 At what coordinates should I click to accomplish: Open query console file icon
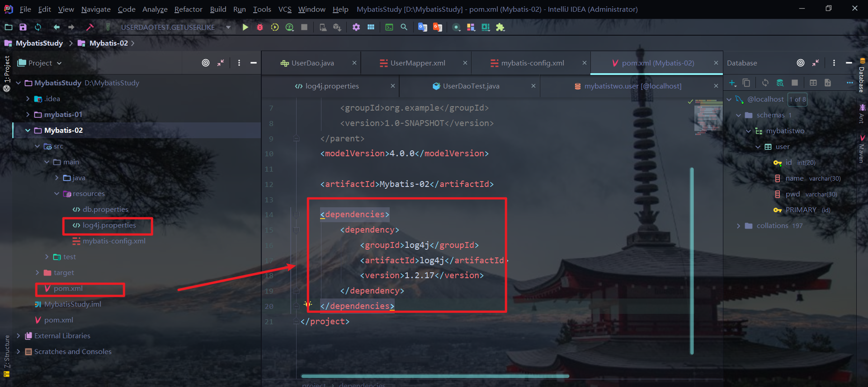coord(828,83)
